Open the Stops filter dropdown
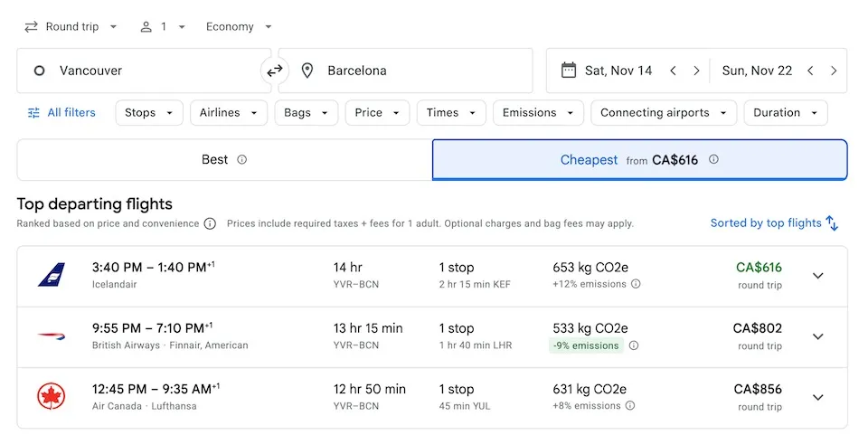 coord(149,113)
